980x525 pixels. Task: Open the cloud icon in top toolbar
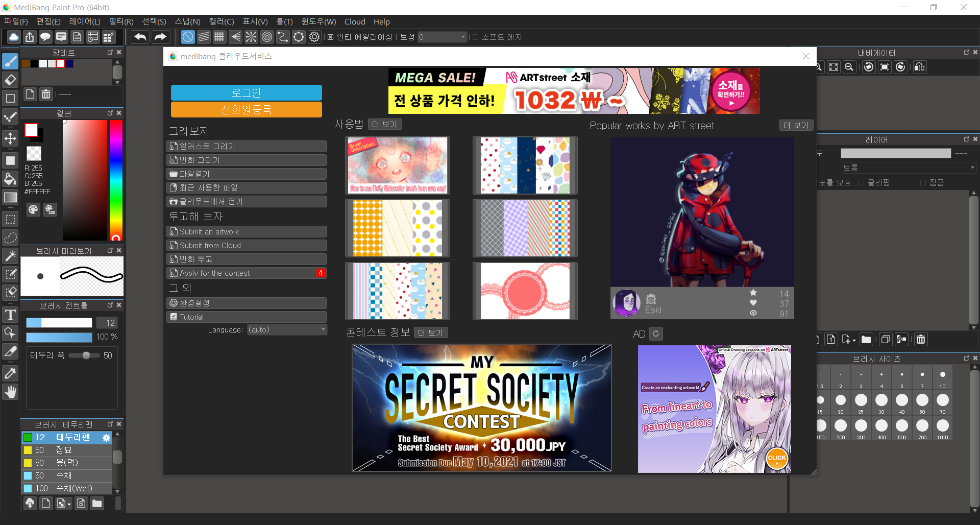click(x=13, y=37)
